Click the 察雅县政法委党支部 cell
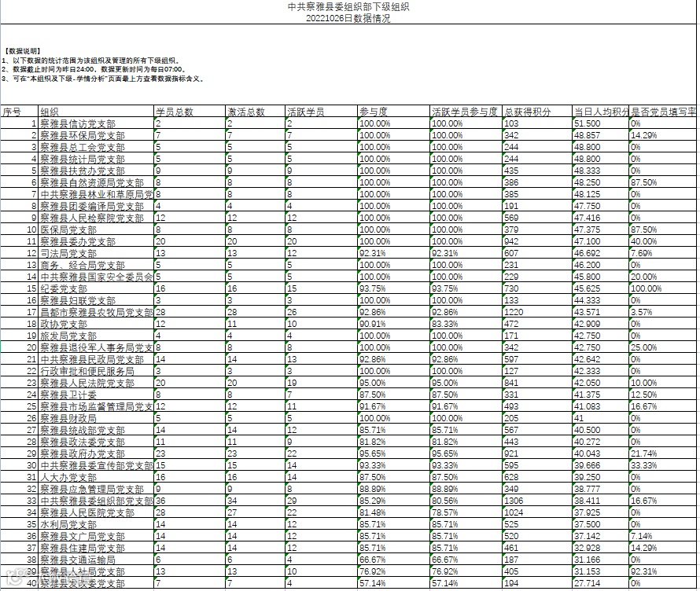 tap(95, 442)
